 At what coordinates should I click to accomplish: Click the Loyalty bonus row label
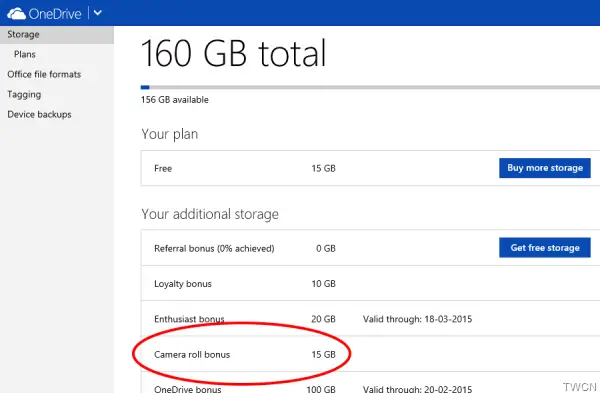183,284
